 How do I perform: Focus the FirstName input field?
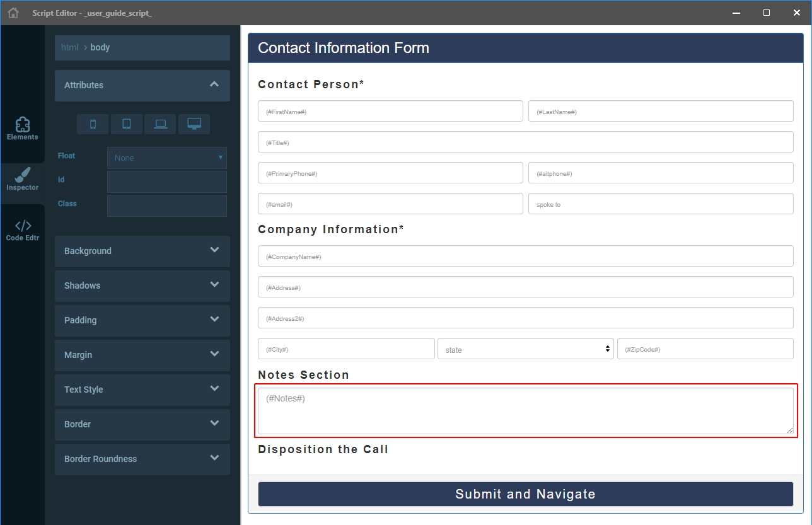point(390,111)
